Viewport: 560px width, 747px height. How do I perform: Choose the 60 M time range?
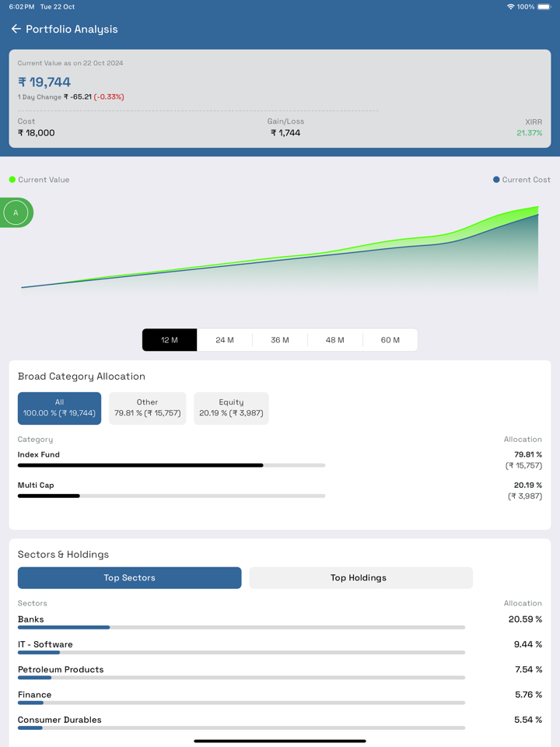click(x=390, y=340)
